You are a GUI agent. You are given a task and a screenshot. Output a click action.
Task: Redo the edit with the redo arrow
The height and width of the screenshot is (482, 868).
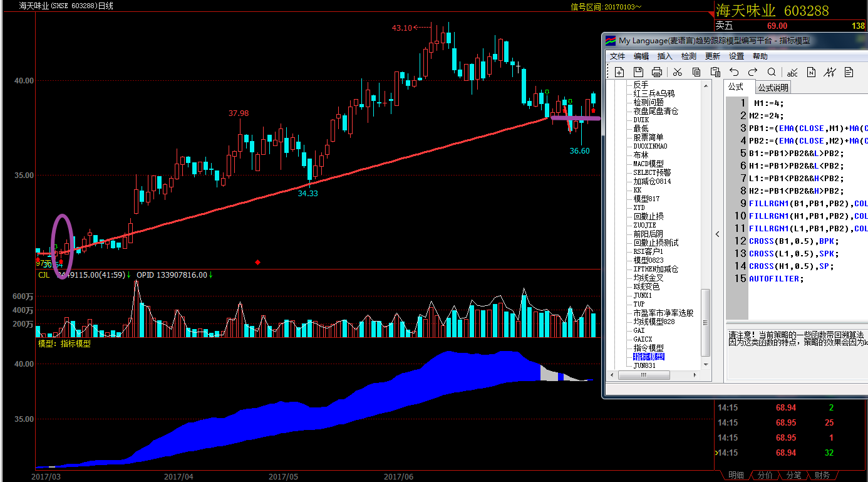[x=753, y=72]
